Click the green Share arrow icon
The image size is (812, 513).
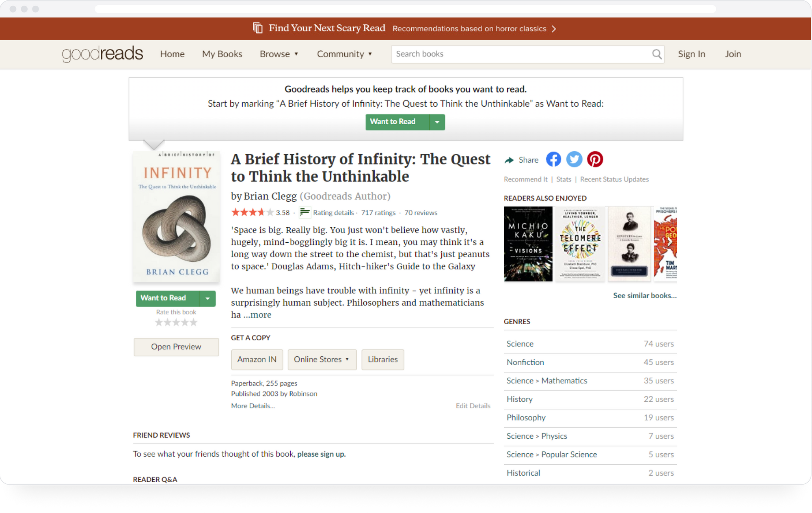point(509,160)
